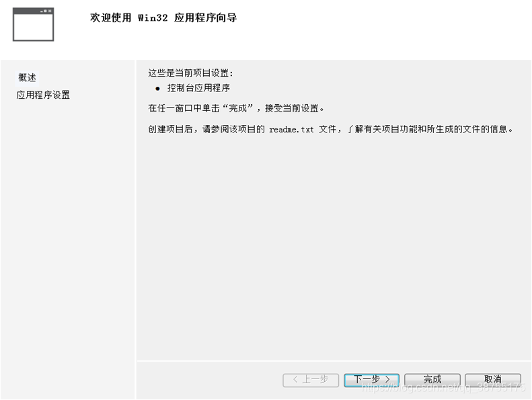
Task: Open the 应用程序设置 page in sidebar
Action: pyautogui.click(x=43, y=95)
